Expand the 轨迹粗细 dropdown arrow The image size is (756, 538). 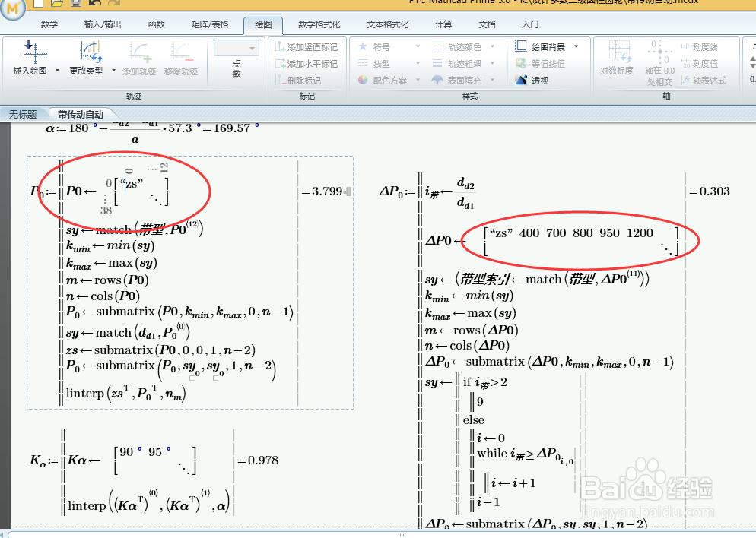493,63
